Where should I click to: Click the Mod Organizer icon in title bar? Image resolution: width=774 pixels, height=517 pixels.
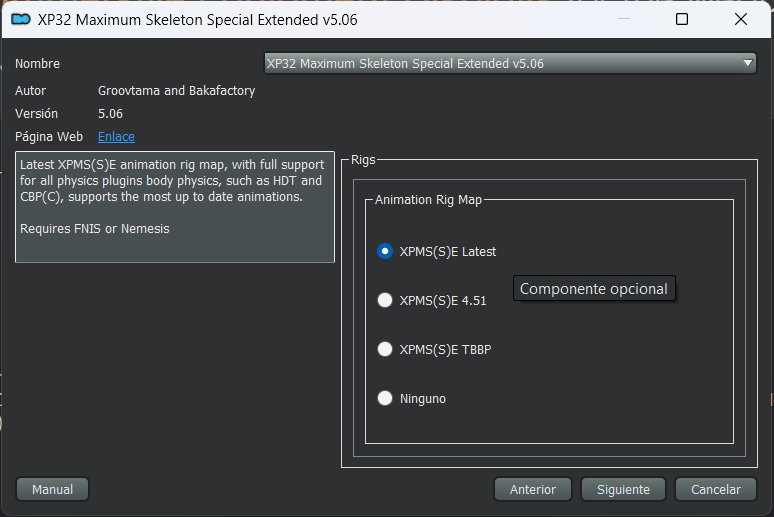20,19
